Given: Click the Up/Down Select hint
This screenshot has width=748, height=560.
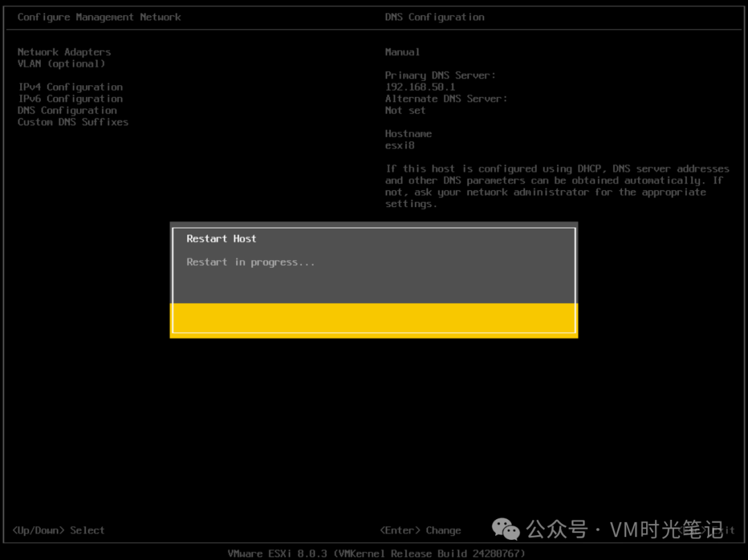Looking at the screenshot, I should pos(58,530).
